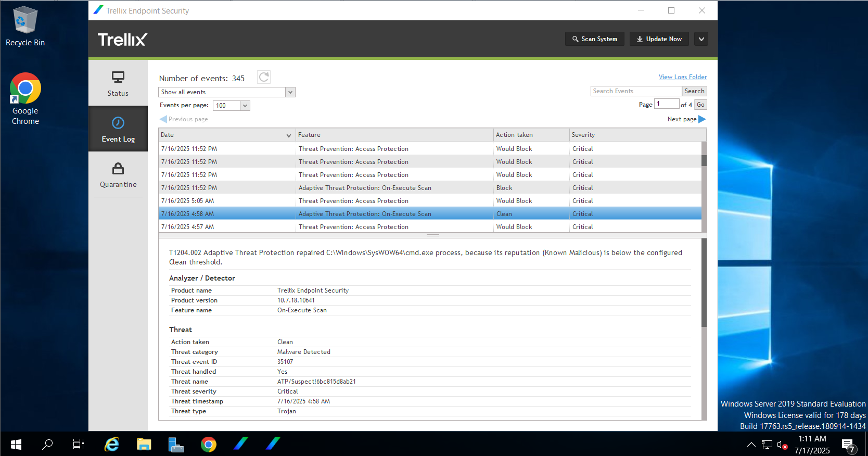Viewport: 868px width, 456px height.
Task: Click the second Trellix taskbar icon
Action: pyautogui.click(x=273, y=444)
